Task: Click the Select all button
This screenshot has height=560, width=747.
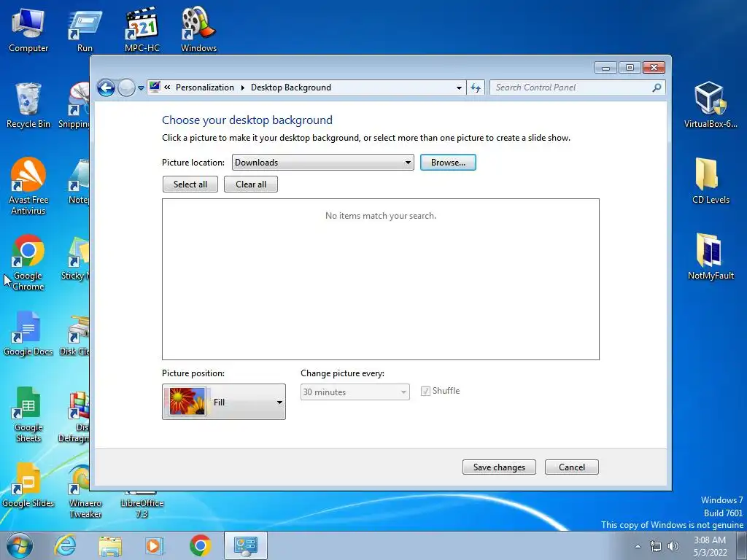Action: [x=190, y=184]
